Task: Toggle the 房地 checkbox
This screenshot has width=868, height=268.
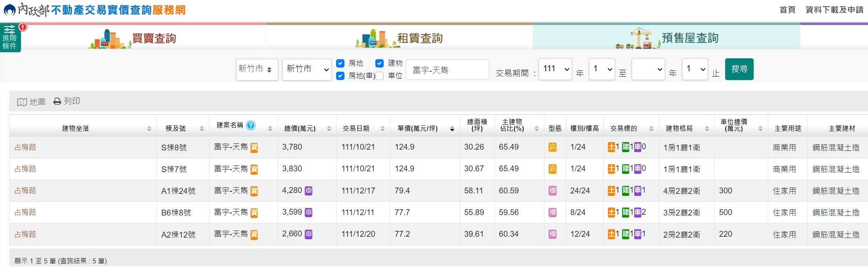Action: tap(340, 63)
